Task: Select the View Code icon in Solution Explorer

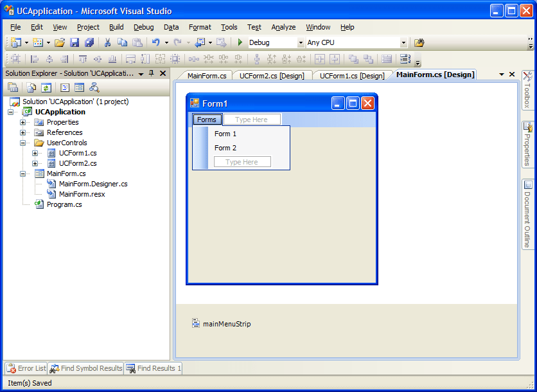Action: [x=66, y=87]
